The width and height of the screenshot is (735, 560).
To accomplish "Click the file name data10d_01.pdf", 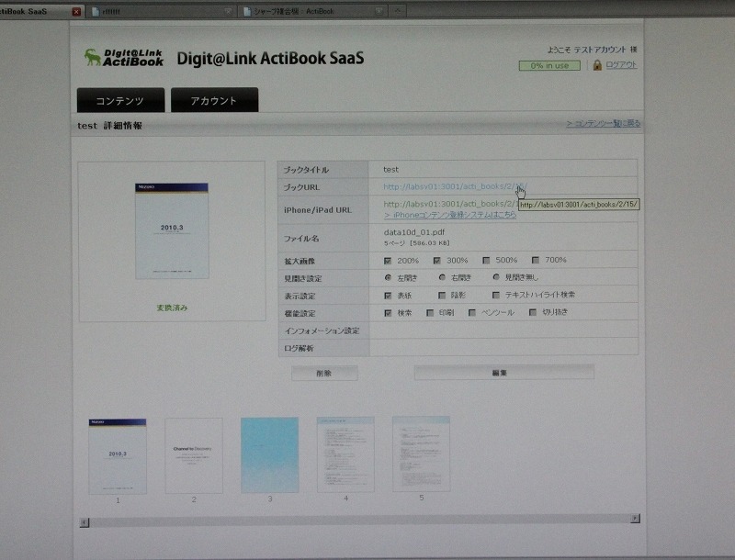I will (414, 232).
